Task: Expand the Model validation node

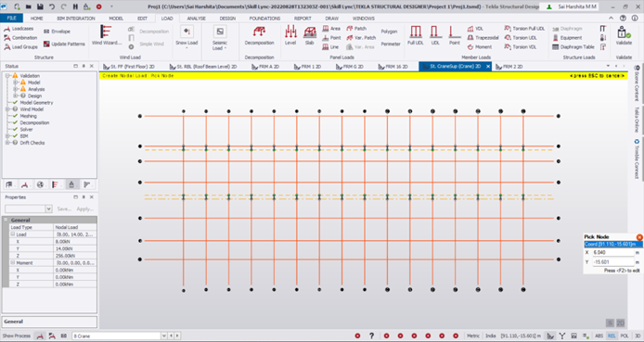Action: (x=15, y=82)
